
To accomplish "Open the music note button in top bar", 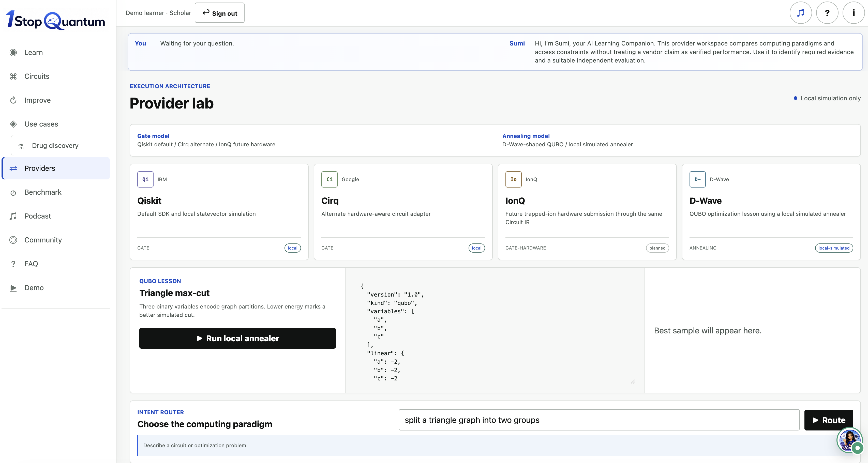I will click(x=801, y=13).
